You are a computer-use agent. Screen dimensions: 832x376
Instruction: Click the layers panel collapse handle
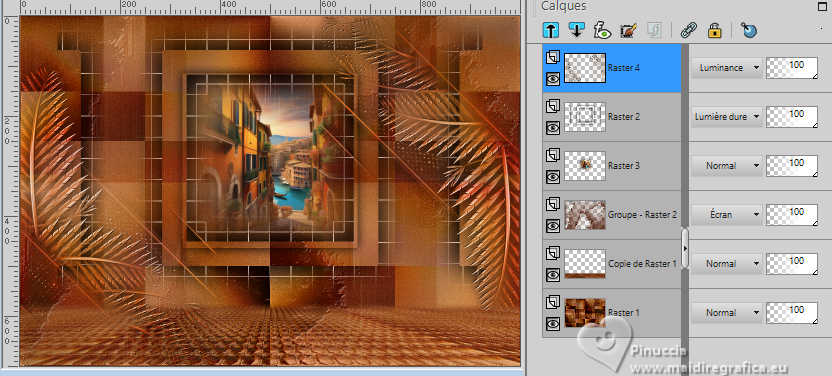pyautogui.click(x=684, y=248)
